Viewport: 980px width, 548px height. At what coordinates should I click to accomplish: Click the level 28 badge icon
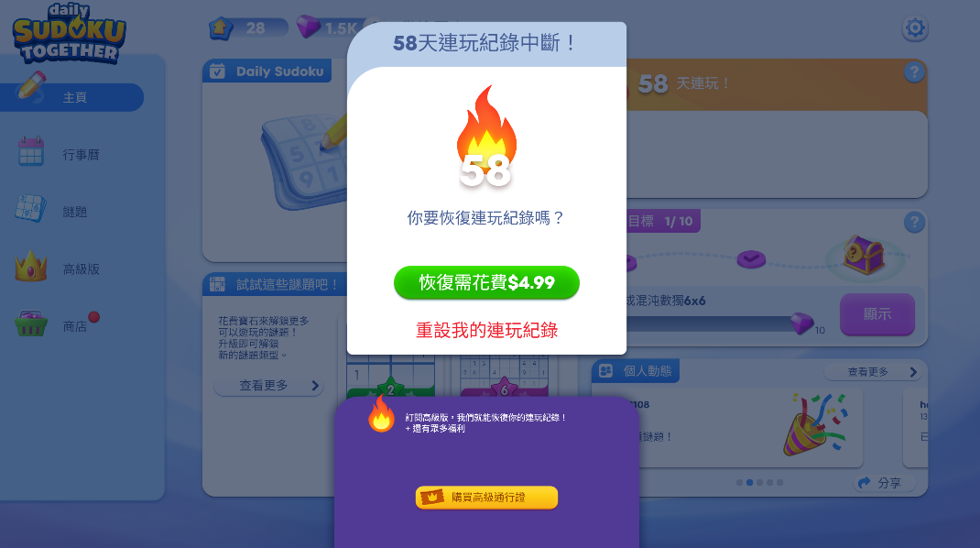pyautogui.click(x=220, y=28)
